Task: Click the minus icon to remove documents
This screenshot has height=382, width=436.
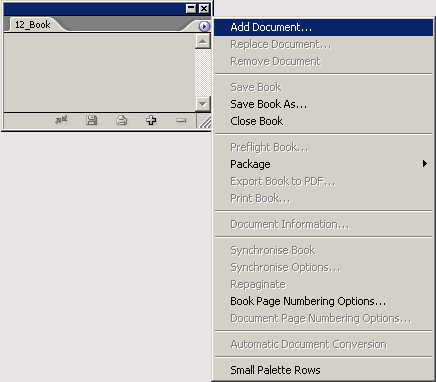Action: pos(181,120)
